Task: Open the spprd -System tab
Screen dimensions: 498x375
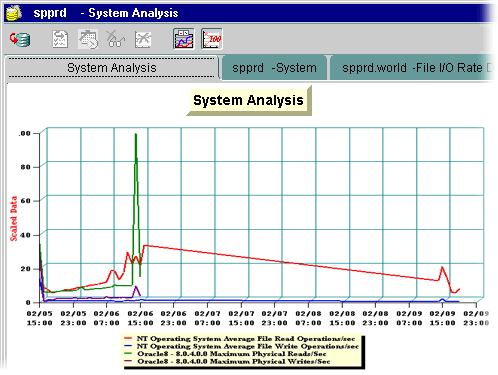Action: tap(274, 68)
